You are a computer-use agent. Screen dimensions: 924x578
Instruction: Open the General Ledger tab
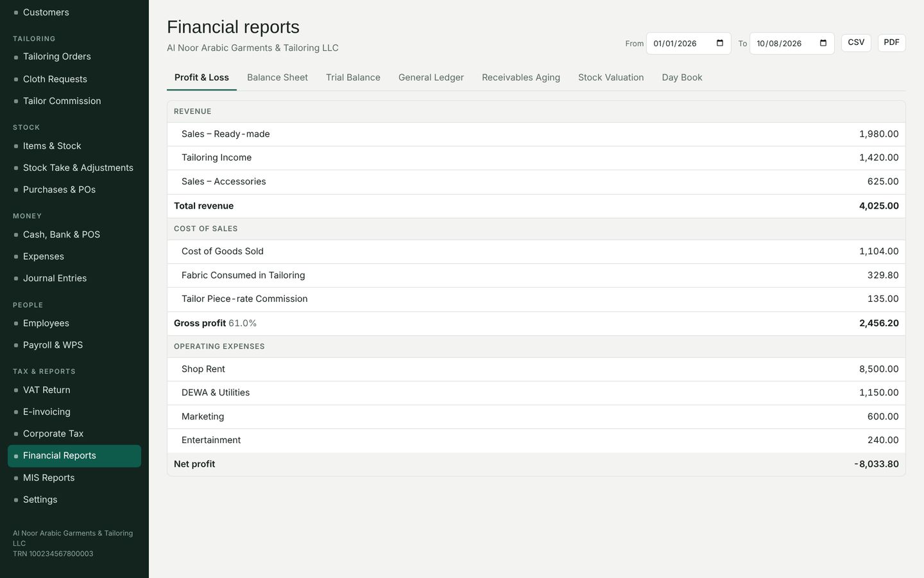(x=431, y=78)
